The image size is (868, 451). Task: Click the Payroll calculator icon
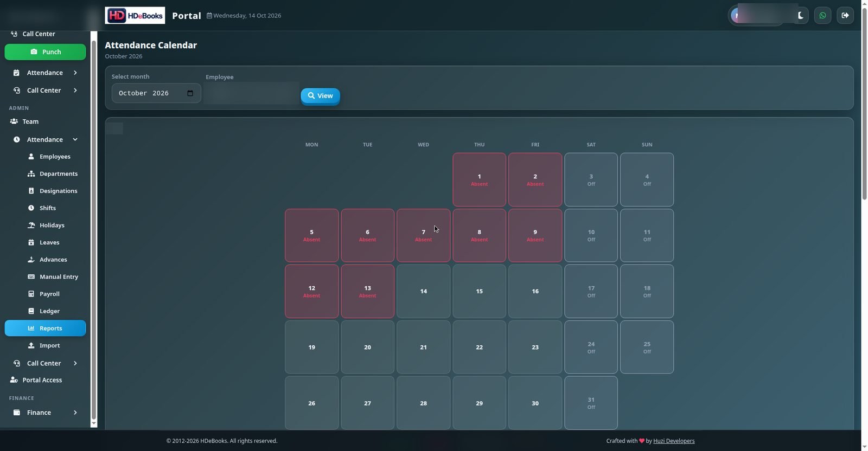(31, 294)
